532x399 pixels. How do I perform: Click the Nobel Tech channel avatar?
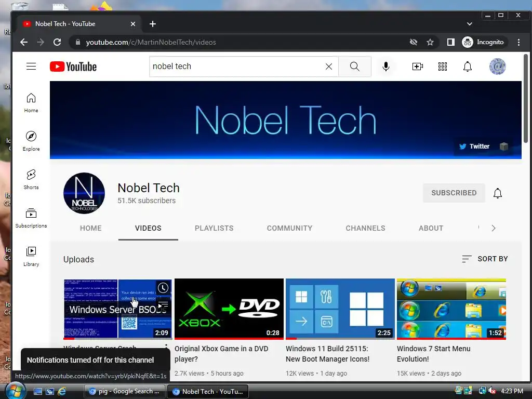coord(84,193)
